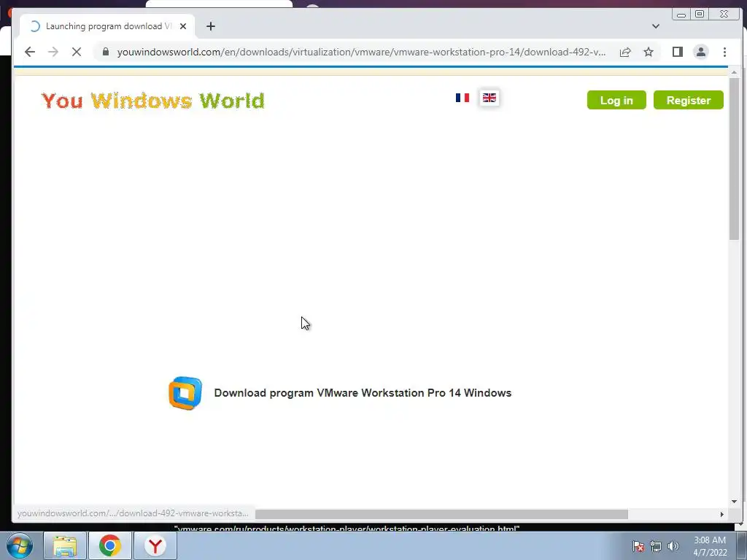Open Windows Explorer from taskbar
The image size is (747, 560).
point(65,545)
